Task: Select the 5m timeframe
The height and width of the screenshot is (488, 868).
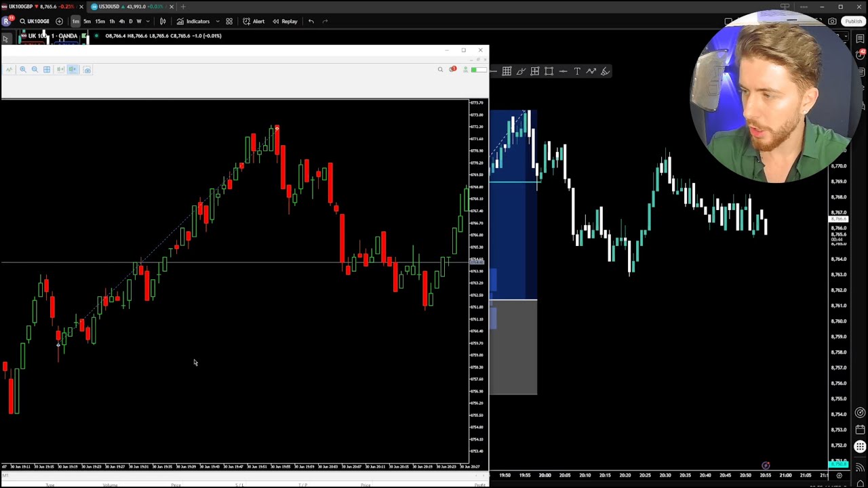Action: pos(87,21)
